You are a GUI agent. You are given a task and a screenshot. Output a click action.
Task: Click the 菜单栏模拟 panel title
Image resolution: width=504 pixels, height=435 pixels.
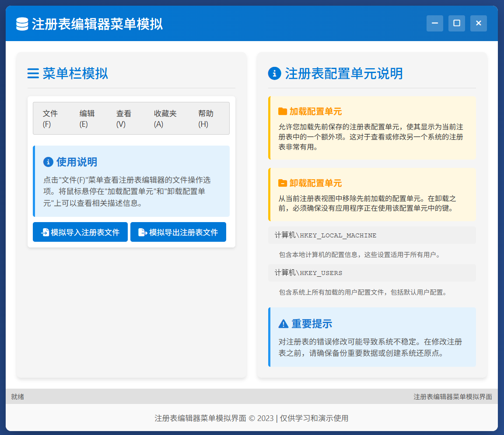tap(75, 73)
